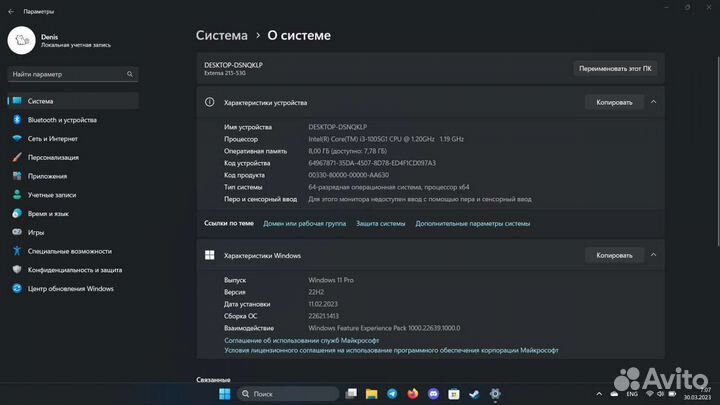720x405 pixels.
Task: Select processor value Intel Core i3-1005G1
Action: (x=386, y=139)
